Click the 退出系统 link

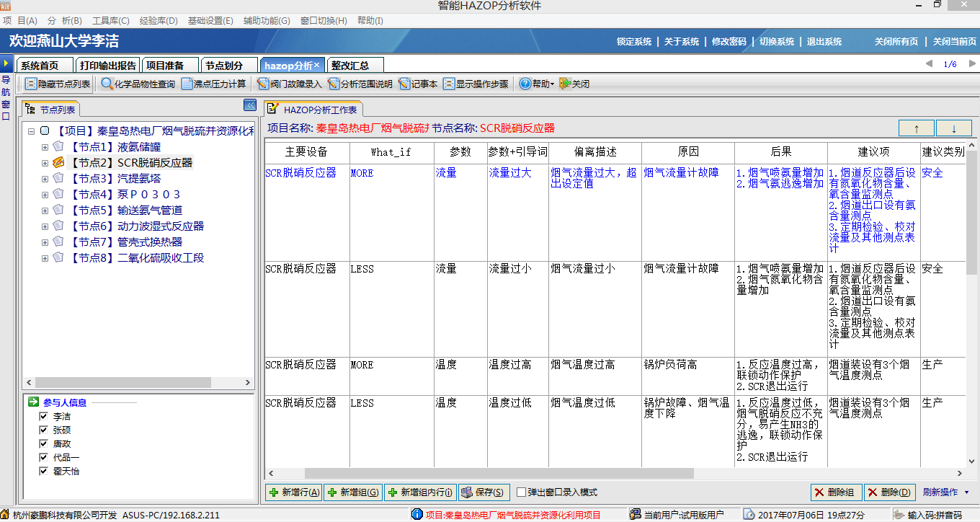824,41
